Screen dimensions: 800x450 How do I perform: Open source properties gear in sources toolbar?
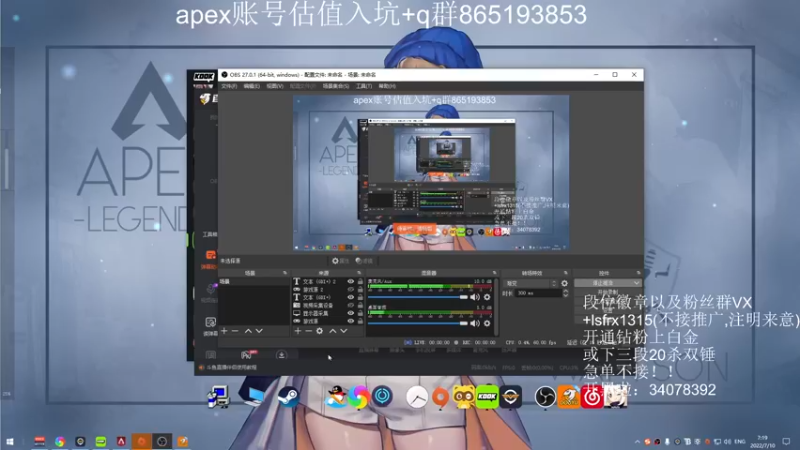319,331
